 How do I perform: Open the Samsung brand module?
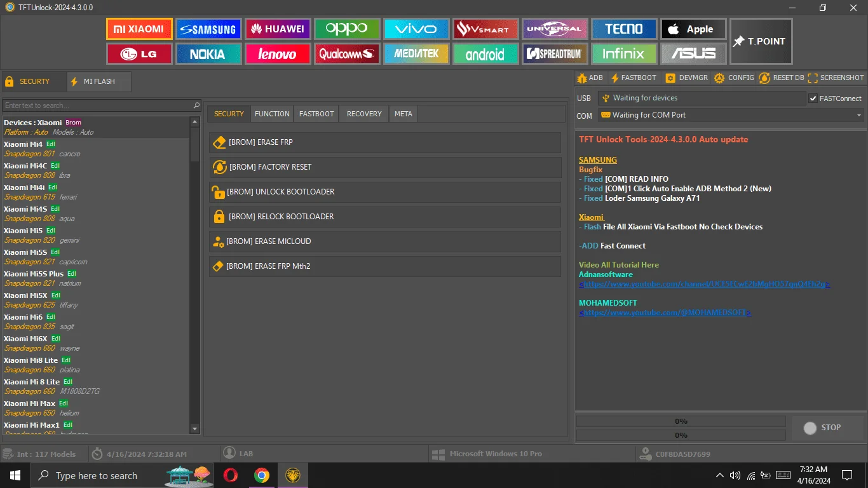pyautogui.click(x=208, y=29)
